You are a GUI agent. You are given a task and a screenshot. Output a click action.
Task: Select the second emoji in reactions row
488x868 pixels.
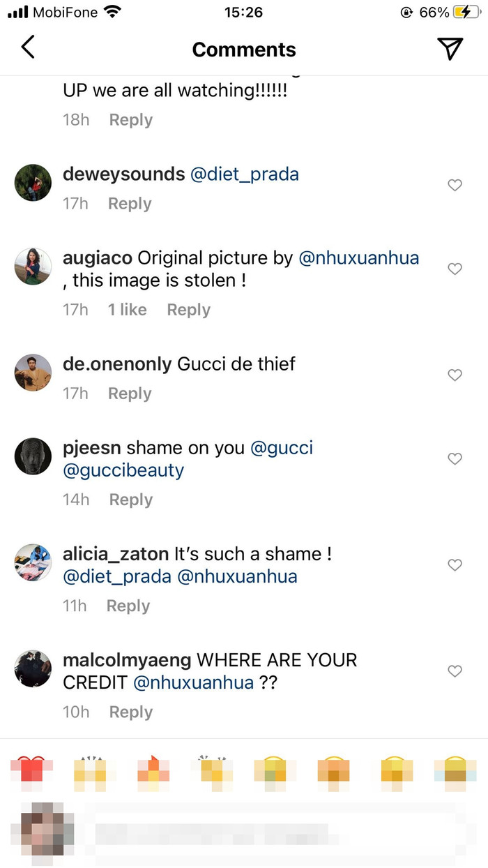(x=92, y=772)
